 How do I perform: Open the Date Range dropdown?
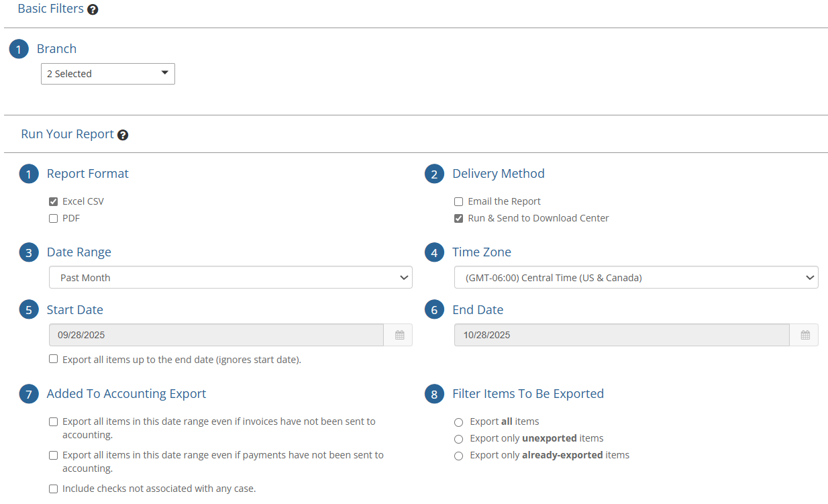click(230, 277)
